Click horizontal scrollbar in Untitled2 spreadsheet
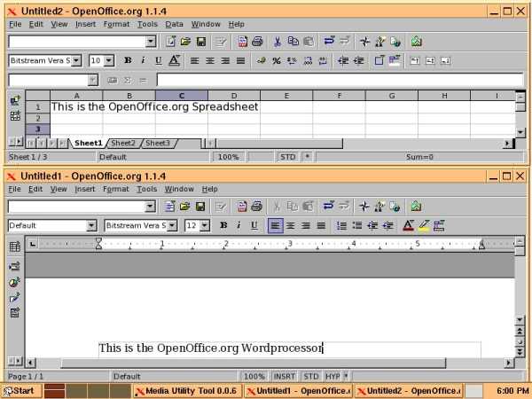The height and width of the screenshot is (399, 532). [279, 144]
